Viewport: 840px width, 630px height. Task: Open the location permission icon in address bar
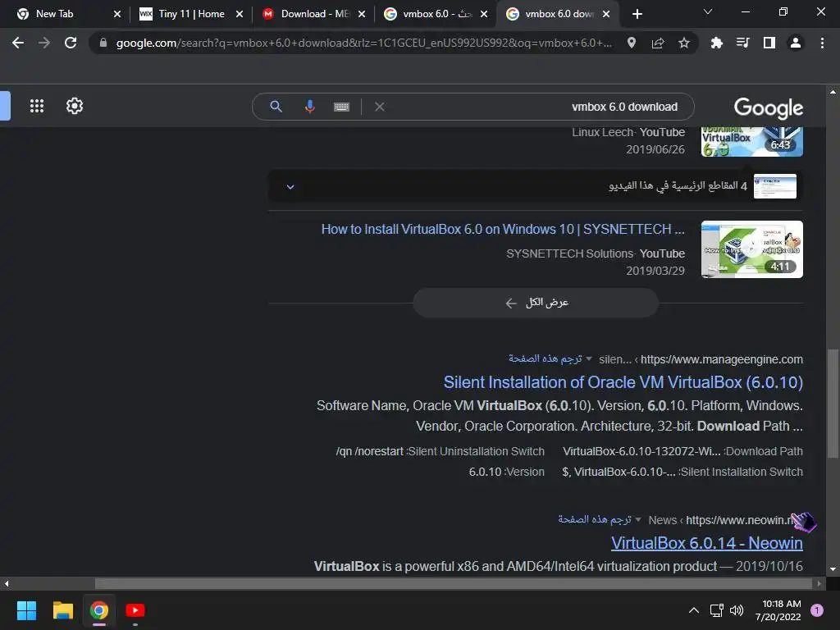click(632, 43)
